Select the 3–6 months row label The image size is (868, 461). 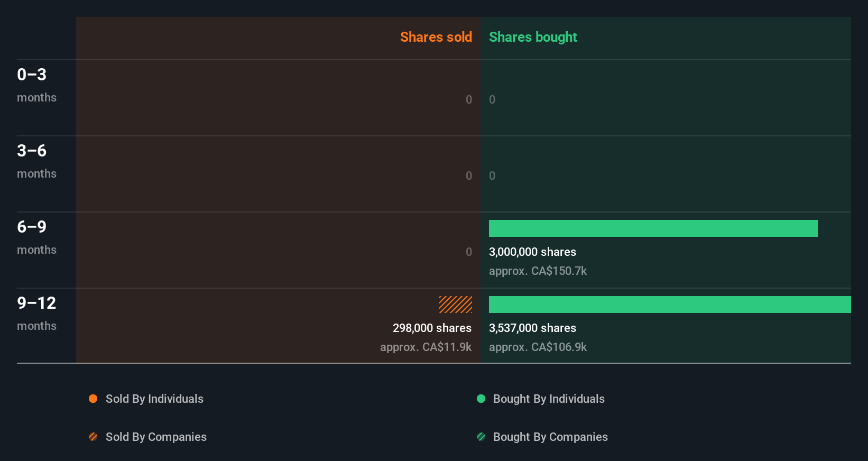[x=36, y=161]
